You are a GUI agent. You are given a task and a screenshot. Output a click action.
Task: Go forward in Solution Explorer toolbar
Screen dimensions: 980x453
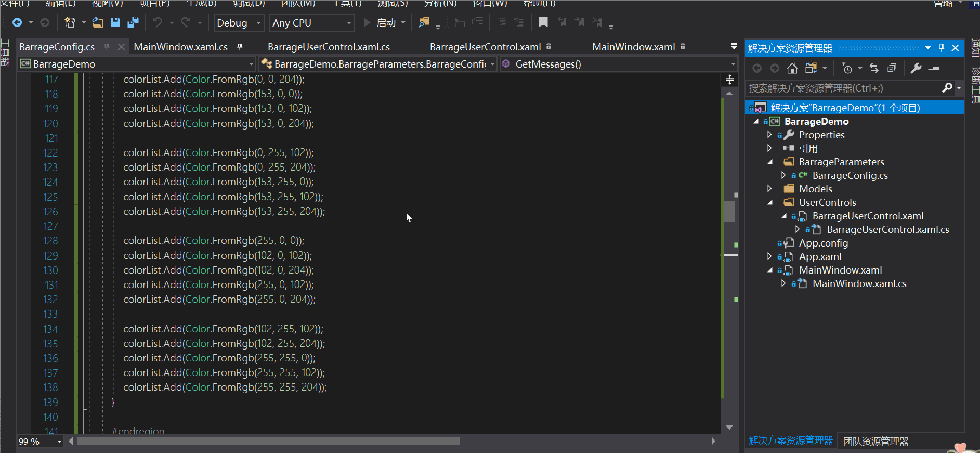coord(775,68)
